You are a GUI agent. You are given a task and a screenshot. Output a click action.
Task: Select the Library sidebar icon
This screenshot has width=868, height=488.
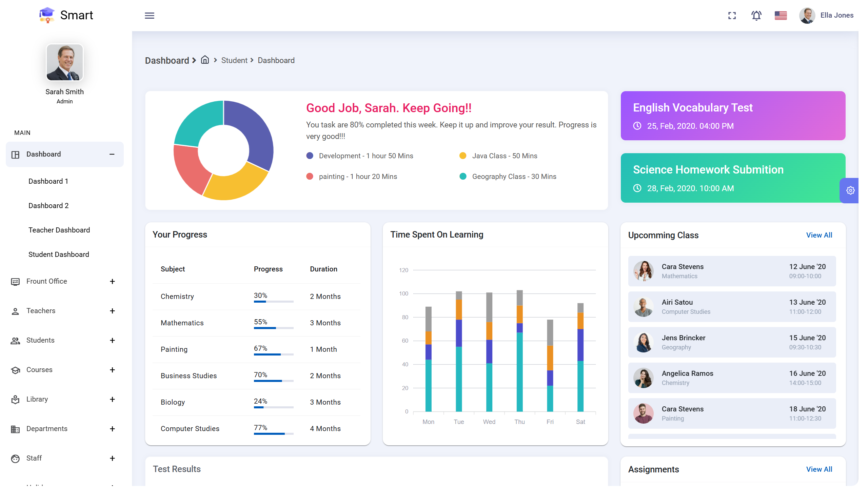(x=15, y=399)
